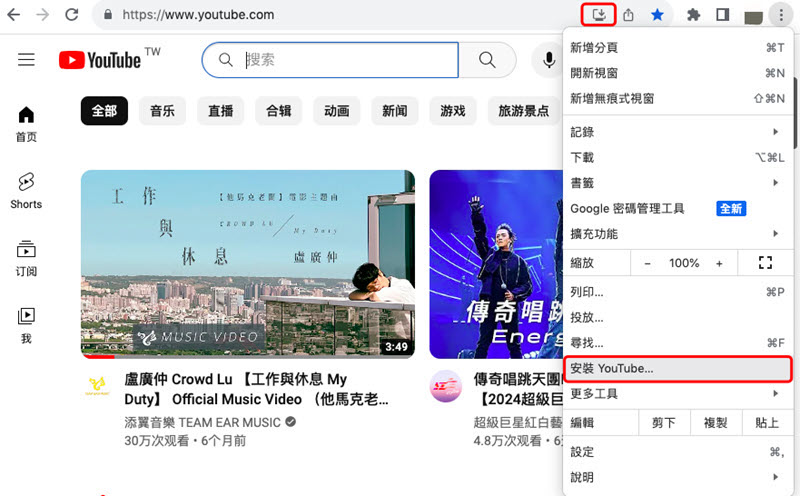800x496 pixels.
Task: Click the blue bookmark star
Action: pyautogui.click(x=657, y=14)
